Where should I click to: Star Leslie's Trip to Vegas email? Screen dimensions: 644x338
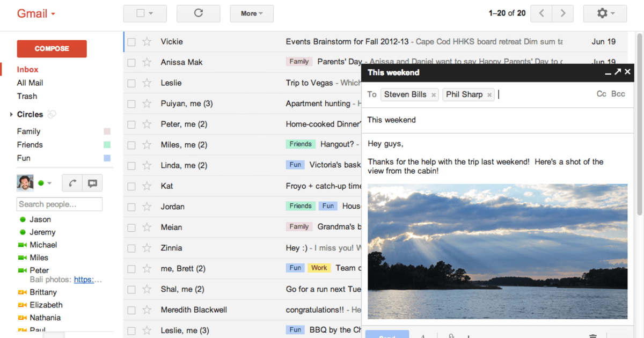(147, 83)
